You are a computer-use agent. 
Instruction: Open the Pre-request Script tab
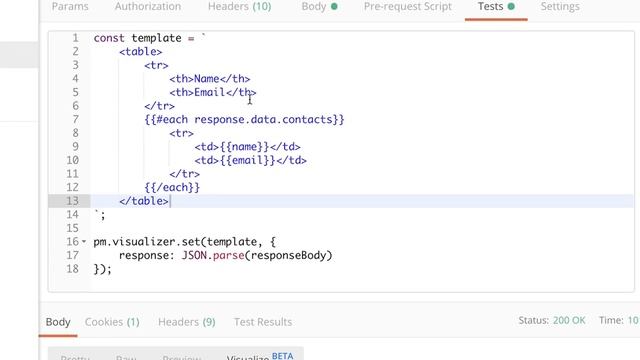click(408, 7)
